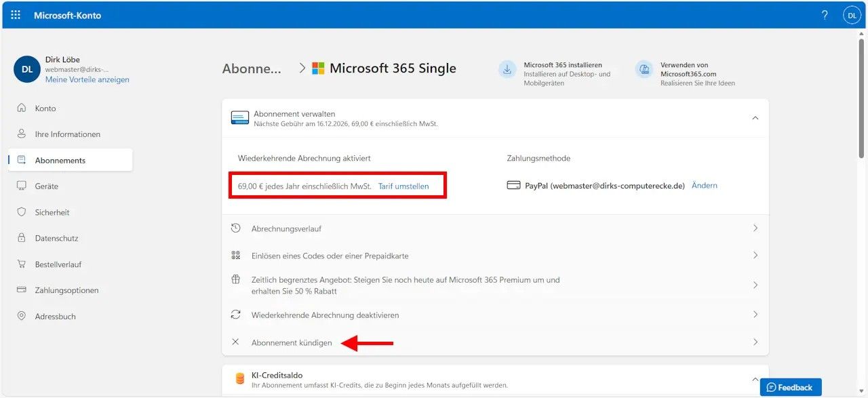Select Datenschutz in the sidebar
The image size is (868, 398).
pyautogui.click(x=56, y=238)
